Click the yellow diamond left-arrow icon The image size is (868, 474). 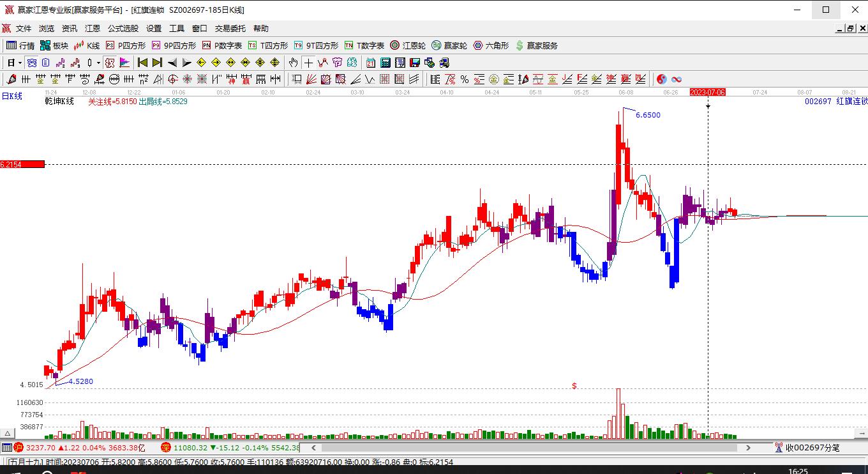tap(202, 63)
